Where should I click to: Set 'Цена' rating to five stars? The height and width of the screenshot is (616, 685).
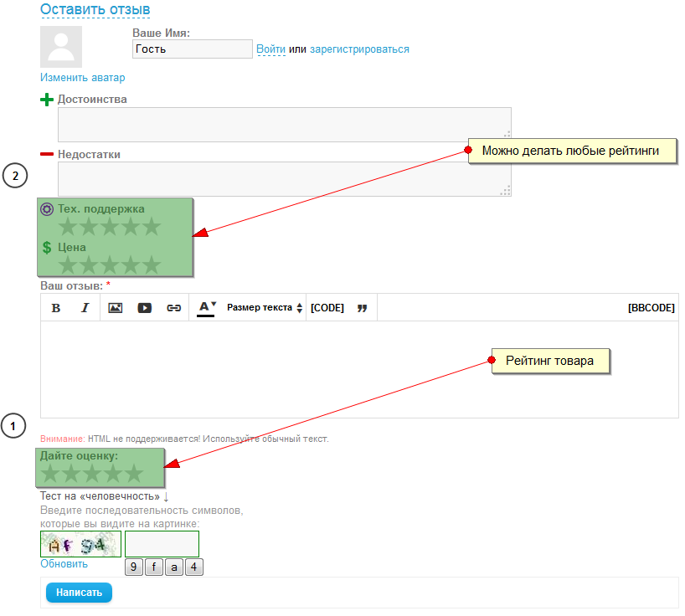pos(152,265)
